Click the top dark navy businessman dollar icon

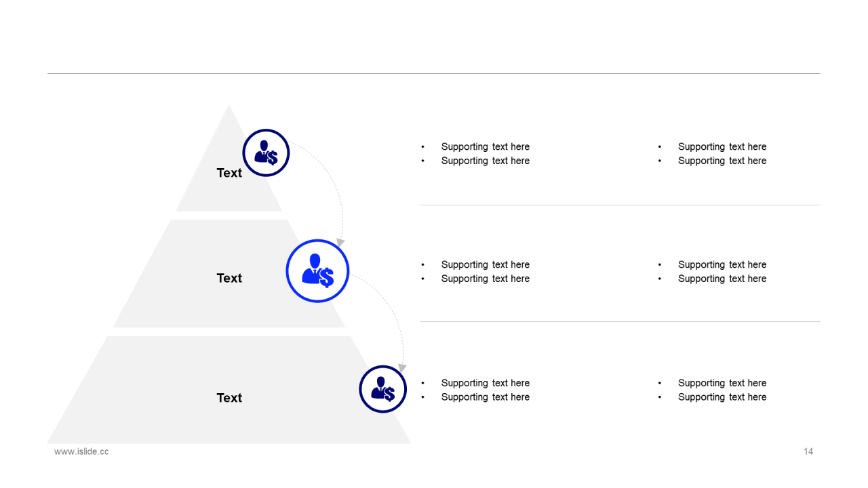266,153
